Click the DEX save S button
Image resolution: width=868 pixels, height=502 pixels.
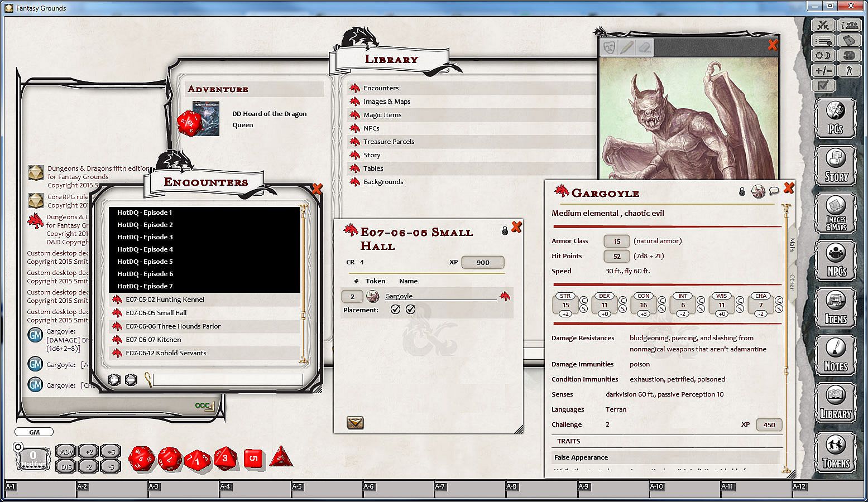click(623, 308)
